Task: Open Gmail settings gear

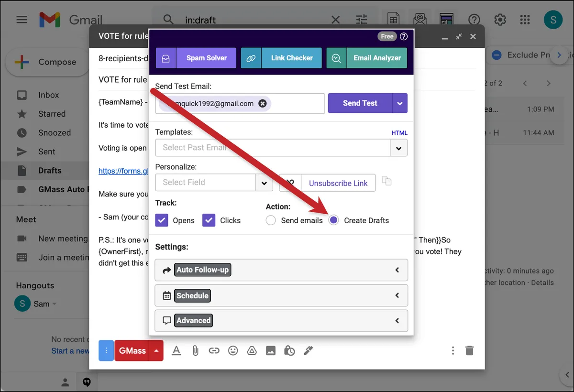Action: (500, 20)
